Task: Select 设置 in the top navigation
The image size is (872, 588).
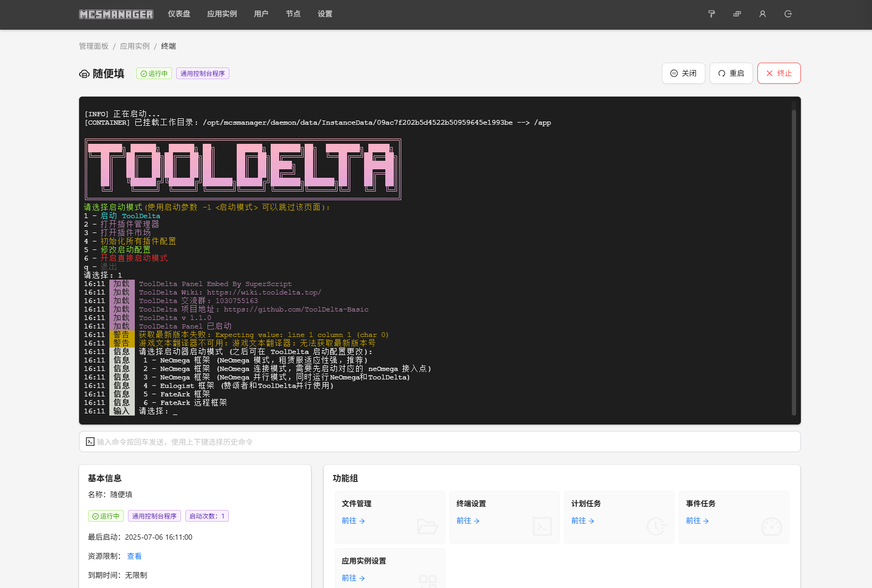Action: (325, 14)
